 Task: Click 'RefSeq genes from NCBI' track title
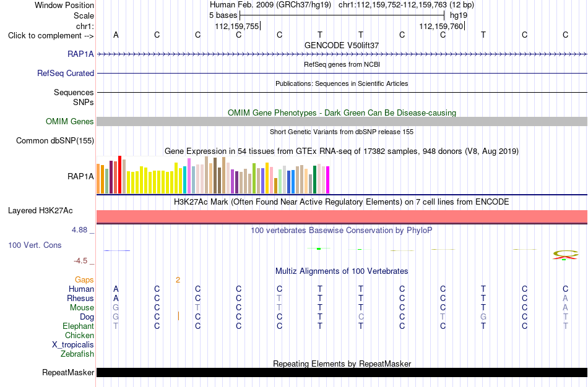(342, 64)
